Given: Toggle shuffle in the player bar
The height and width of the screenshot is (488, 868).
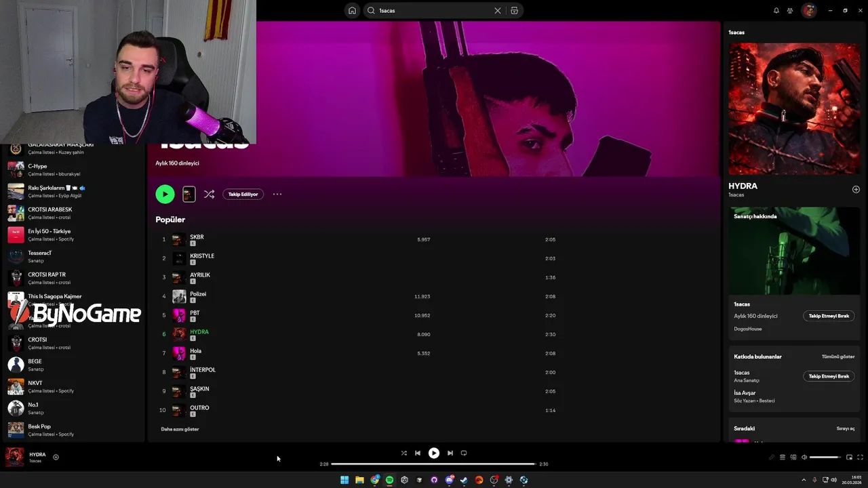Looking at the screenshot, I should click(403, 453).
